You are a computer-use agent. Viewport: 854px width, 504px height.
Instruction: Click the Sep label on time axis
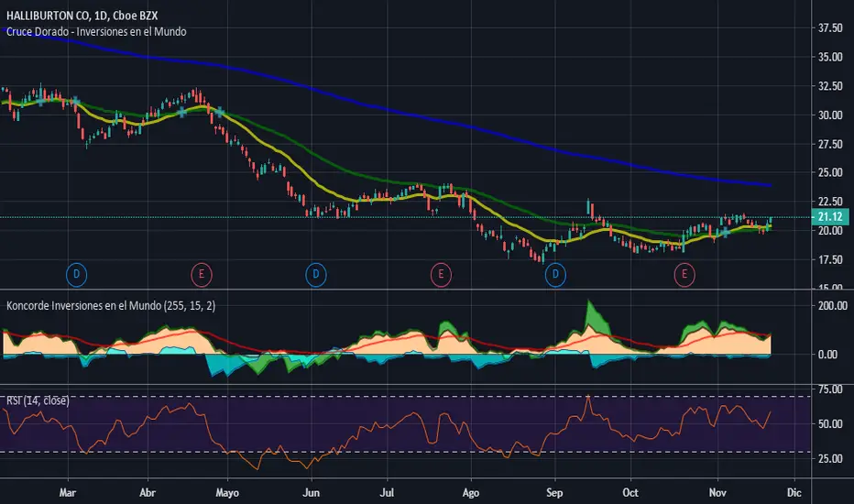click(x=554, y=493)
